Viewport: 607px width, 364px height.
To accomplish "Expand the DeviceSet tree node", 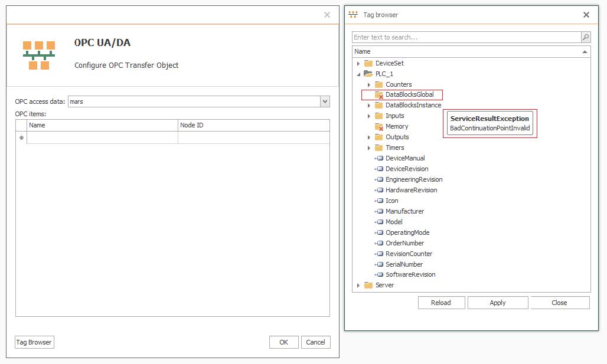I will [358, 63].
